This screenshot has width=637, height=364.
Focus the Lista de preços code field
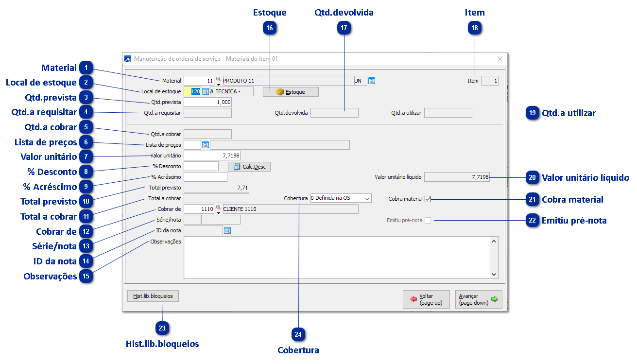[x=192, y=145]
